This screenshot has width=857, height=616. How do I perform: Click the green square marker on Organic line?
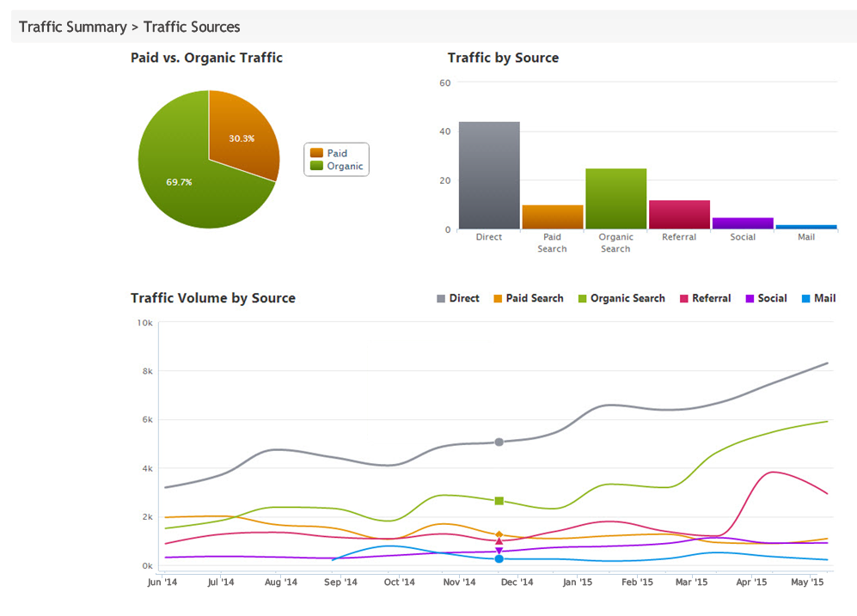(499, 501)
